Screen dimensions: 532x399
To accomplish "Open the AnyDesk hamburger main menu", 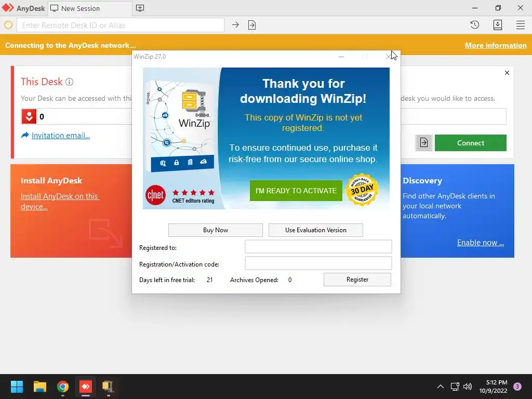I will pos(521,25).
